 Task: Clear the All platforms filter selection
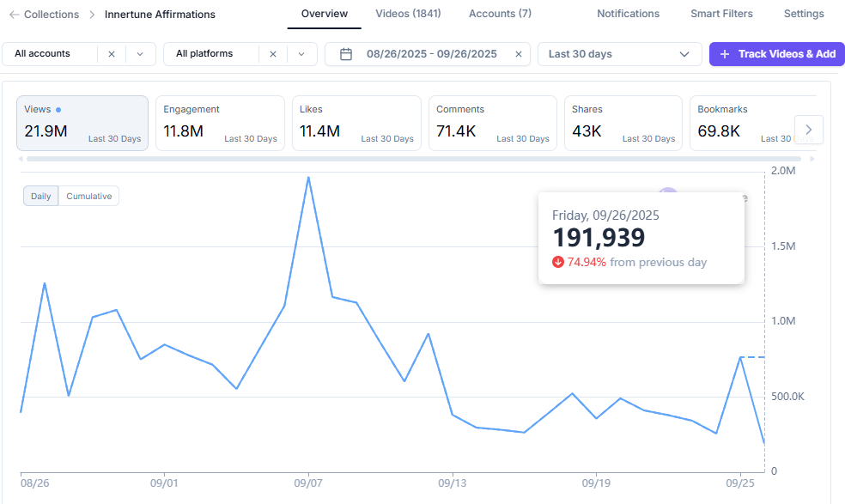click(x=272, y=54)
